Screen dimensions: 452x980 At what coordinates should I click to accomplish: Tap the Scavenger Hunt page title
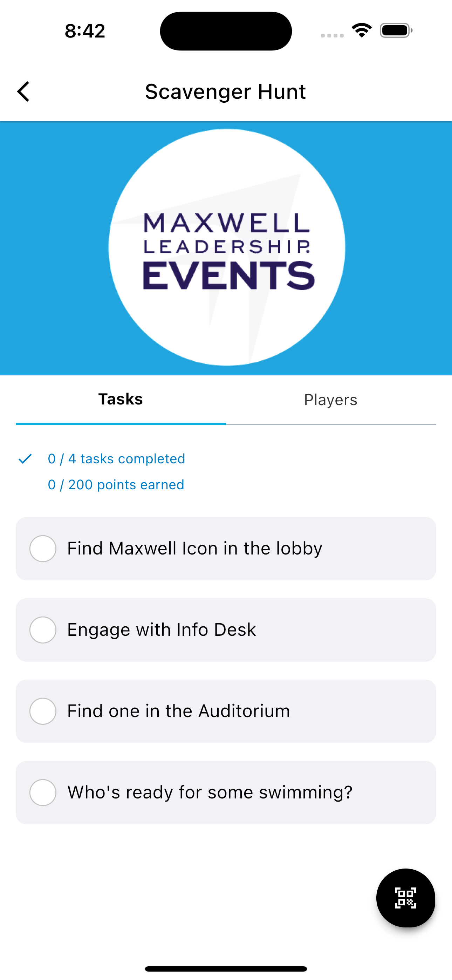tap(226, 92)
